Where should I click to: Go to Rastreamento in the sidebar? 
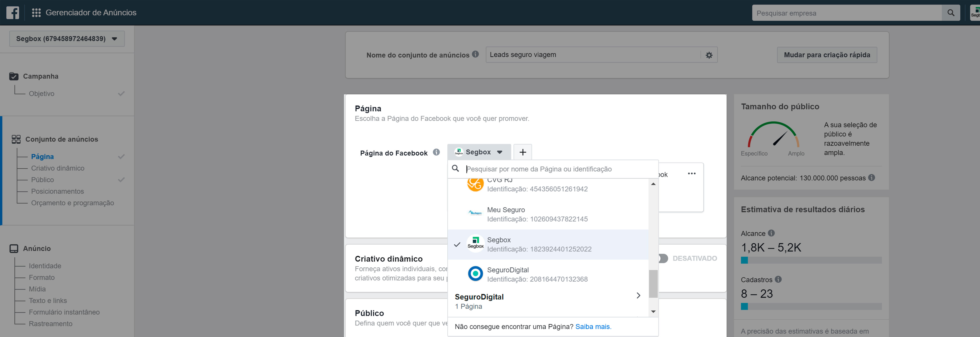click(51, 324)
